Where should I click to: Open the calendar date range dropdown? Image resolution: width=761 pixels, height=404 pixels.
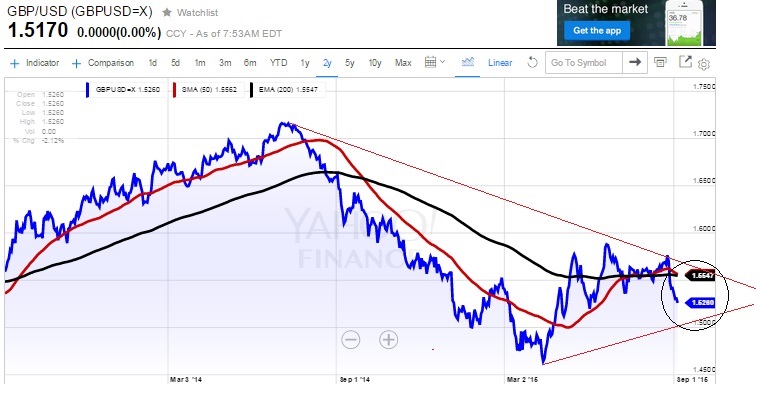tap(435, 62)
